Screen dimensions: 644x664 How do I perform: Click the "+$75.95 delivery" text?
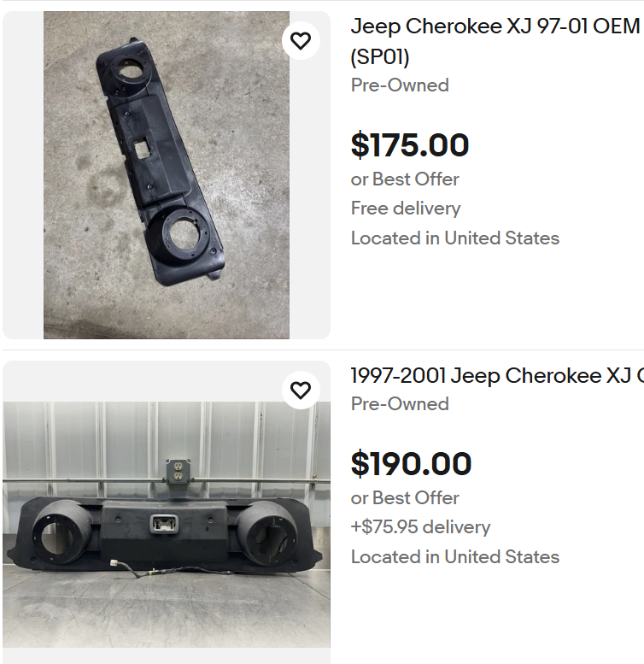tap(420, 527)
